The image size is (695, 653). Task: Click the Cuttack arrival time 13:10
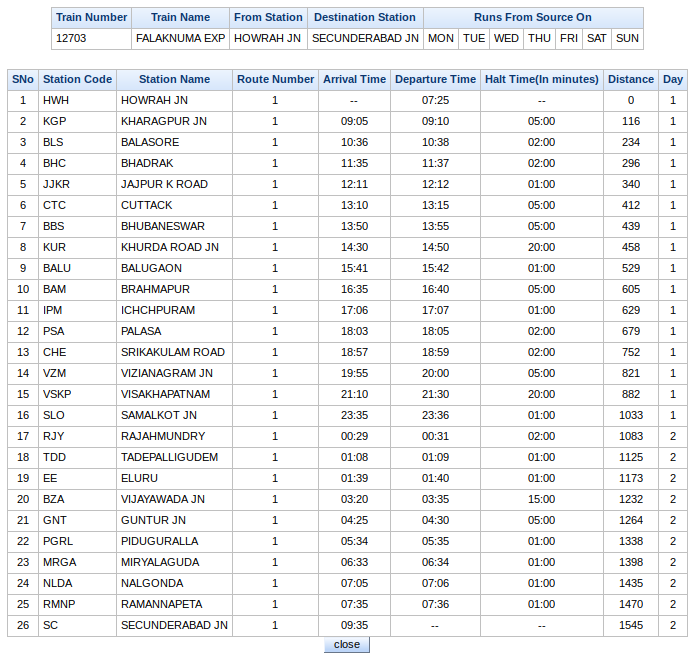(354, 205)
